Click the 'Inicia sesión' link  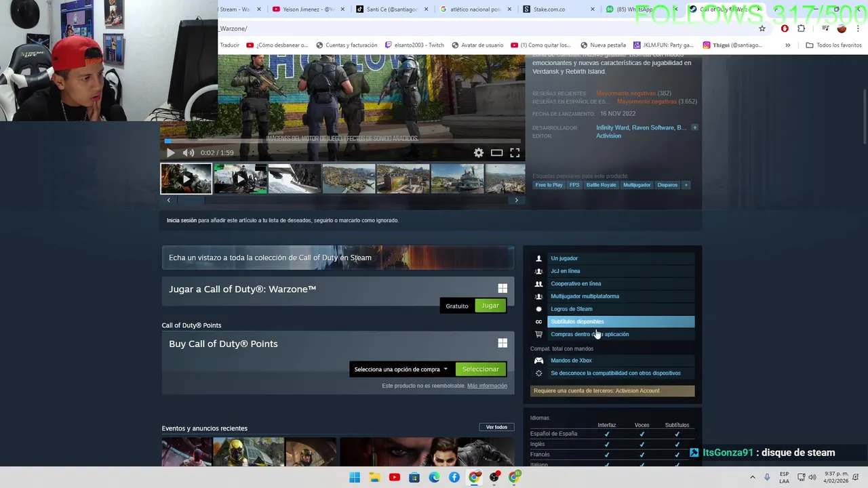tap(182, 220)
